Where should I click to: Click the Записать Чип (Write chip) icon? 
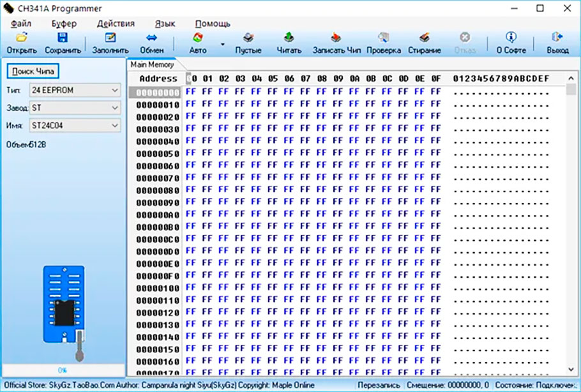(336, 38)
